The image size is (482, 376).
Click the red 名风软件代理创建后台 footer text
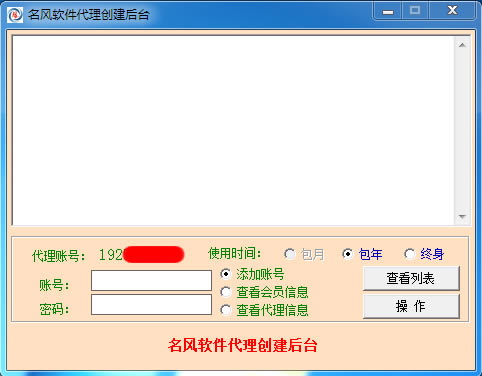pyautogui.click(x=242, y=345)
